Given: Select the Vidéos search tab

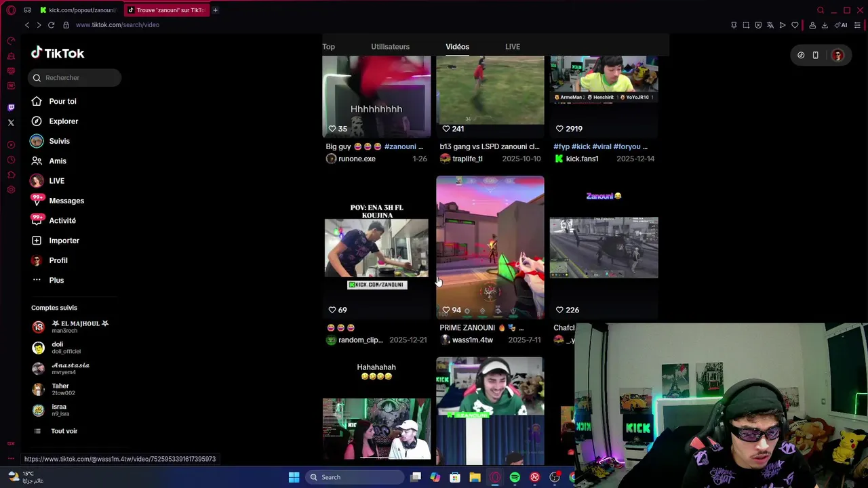Looking at the screenshot, I should 457,47.
